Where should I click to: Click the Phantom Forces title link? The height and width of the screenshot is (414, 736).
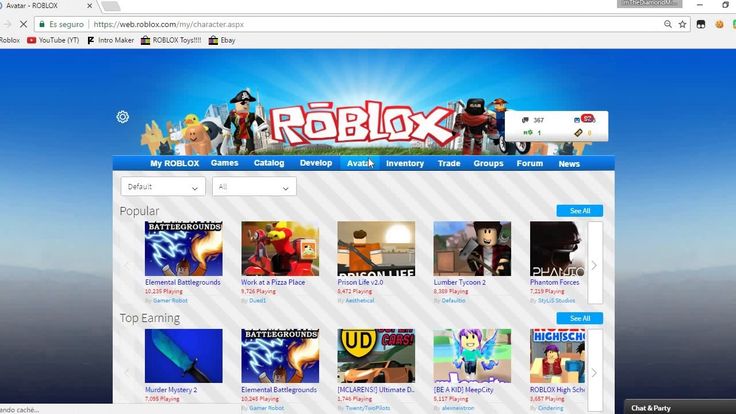(x=555, y=282)
